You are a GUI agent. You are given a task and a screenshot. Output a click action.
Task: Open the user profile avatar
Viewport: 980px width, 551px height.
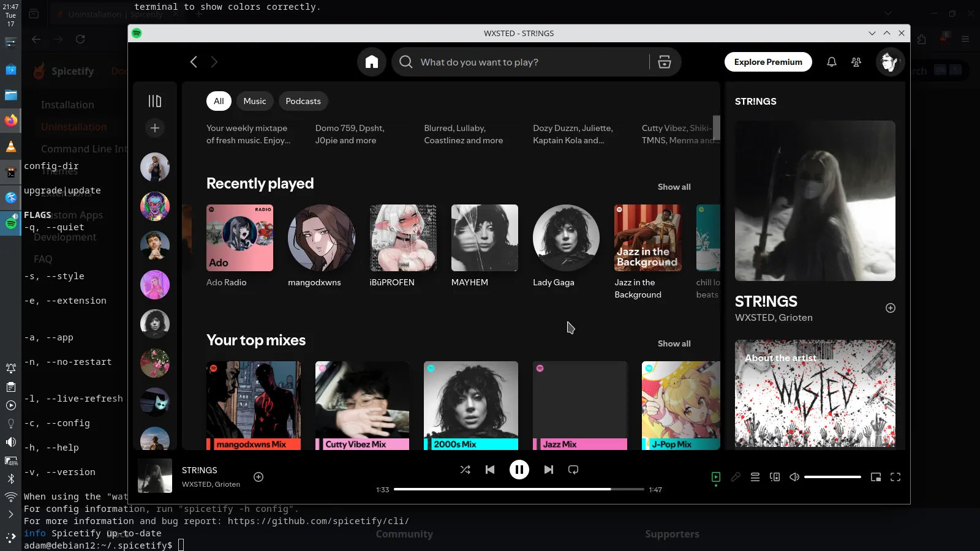pyautogui.click(x=890, y=62)
